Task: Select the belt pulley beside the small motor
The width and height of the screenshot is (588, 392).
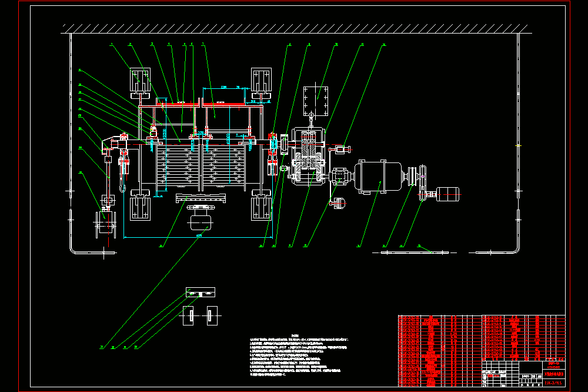Action: tap(423, 182)
